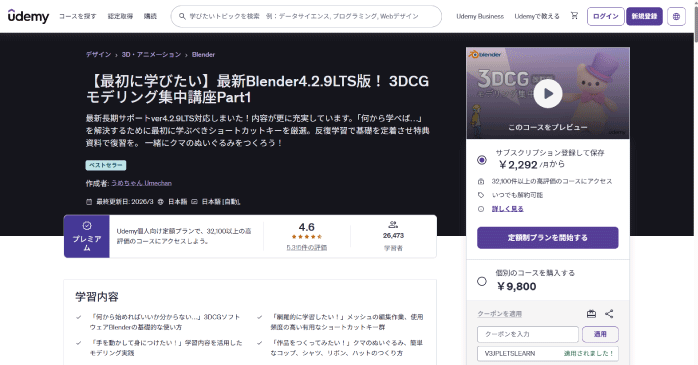698x365 pixels.
Task: Click the ログイン button
Action: 605,16
